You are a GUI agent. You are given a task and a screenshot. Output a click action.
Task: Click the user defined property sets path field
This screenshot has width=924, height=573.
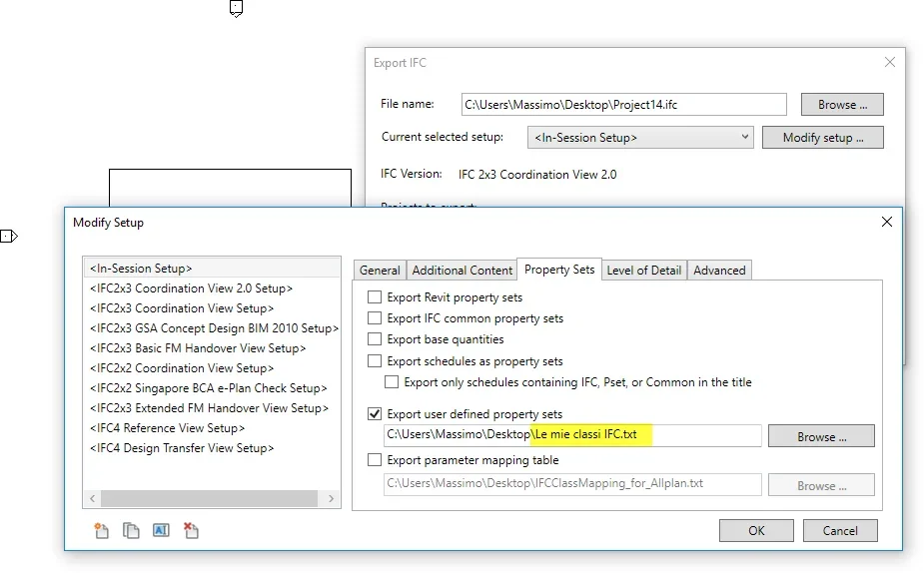[572, 435]
